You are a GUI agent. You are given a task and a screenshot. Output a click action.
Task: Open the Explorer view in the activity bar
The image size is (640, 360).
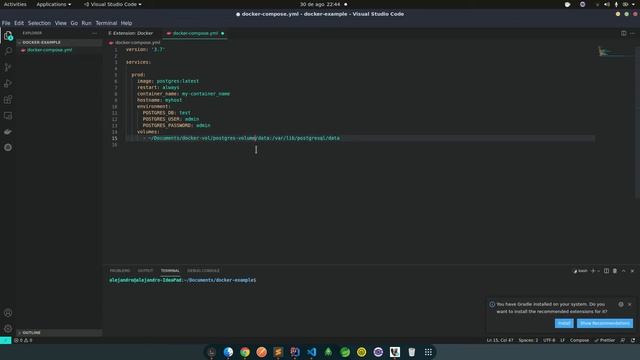(8, 36)
